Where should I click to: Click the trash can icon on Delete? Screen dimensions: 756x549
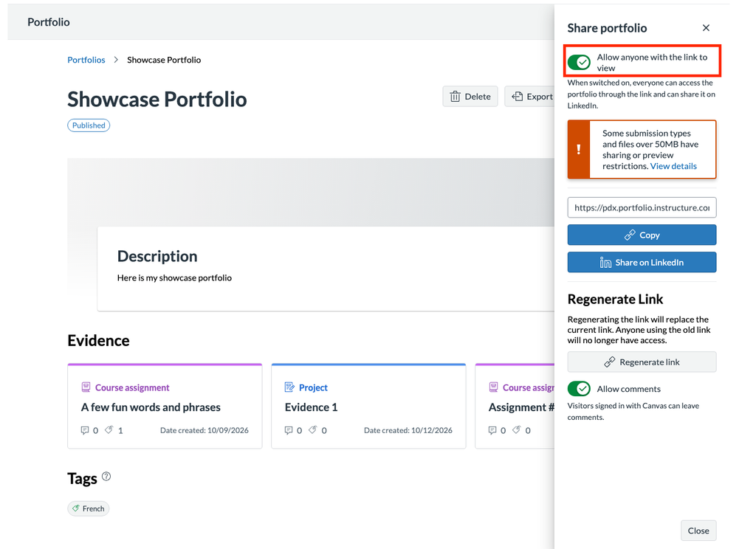pos(455,97)
